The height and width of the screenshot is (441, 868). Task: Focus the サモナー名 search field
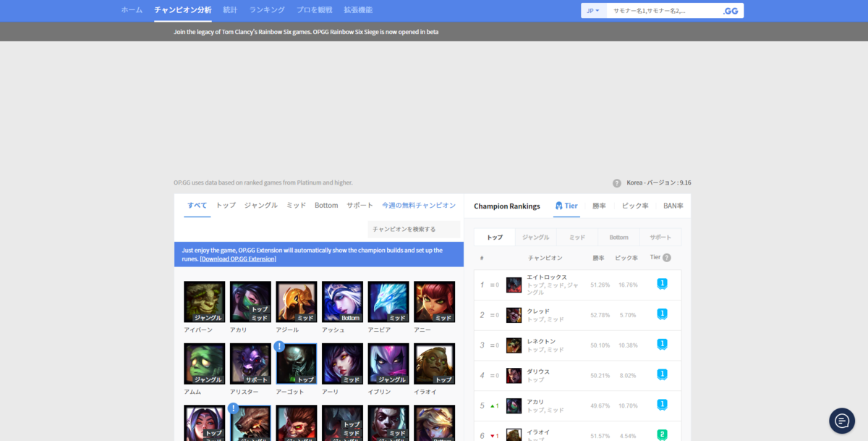pos(663,11)
